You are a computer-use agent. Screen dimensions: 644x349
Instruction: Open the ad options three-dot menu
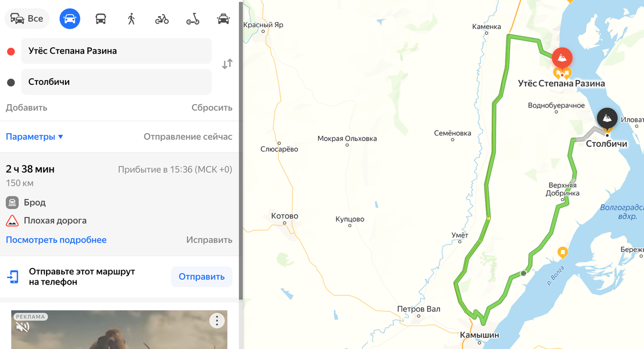pos(217,321)
